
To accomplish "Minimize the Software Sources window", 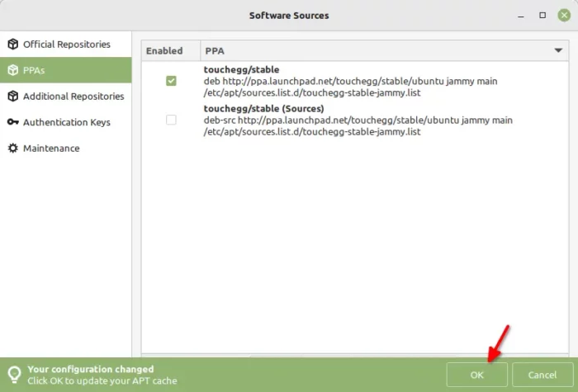I will (521, 17).
